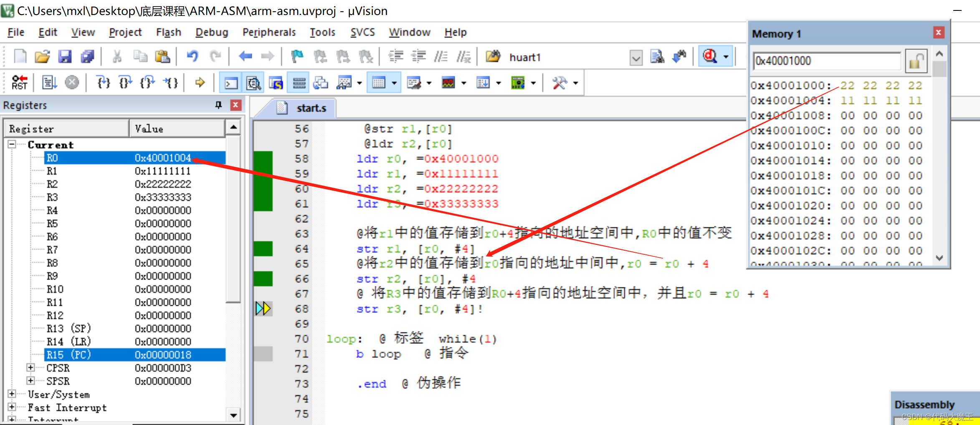Expand the SPSR register
The height and width of the screenshot is (425, 980).
pyautogui.click(x=30, y=380)
